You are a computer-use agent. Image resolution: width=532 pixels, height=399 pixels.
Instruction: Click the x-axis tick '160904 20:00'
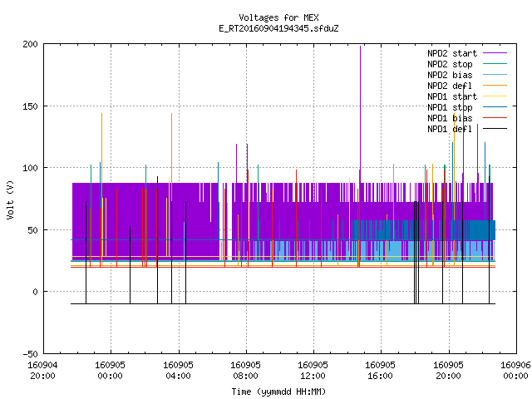pyautogui.click(x=42, y=371)
